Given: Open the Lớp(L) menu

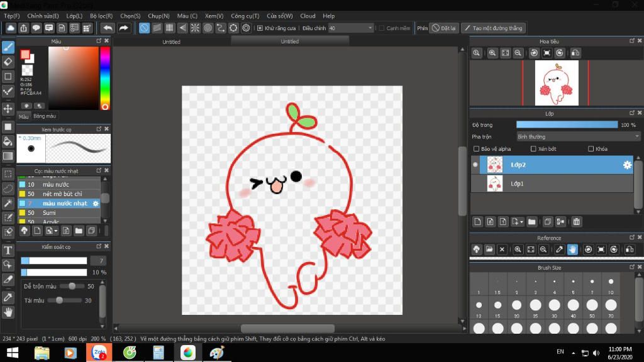Looking at the screenshot, I should pos(74,16).
